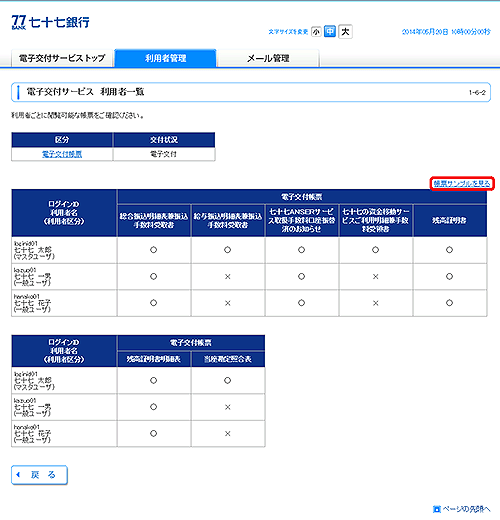The height and width of the screenshot is (520, 500).
Task: Click the 文字サイズを変更 label
Action: 288,32
